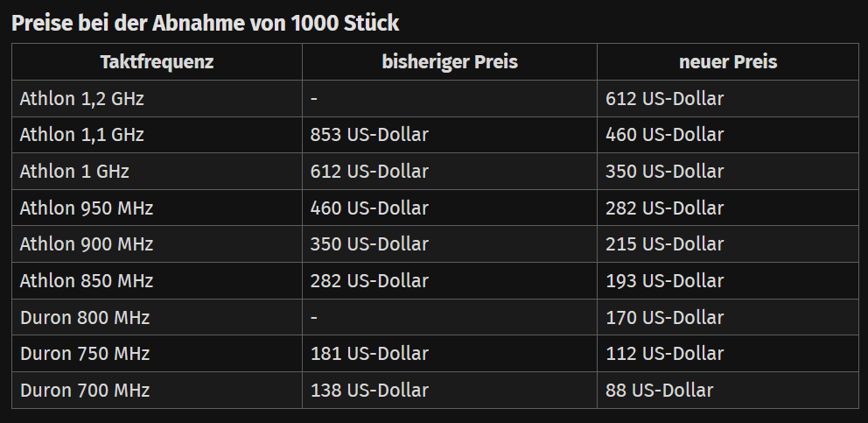Viewport: 868px width, 423px height.
Task: Click the 'neuer Preis' column header
Action: point(728,62)
